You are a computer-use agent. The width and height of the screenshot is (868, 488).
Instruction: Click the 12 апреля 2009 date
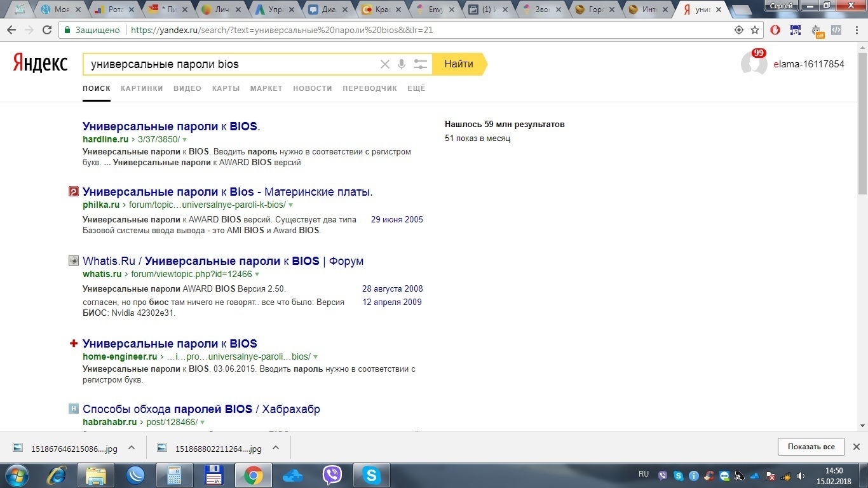click(x=392, y=302)
